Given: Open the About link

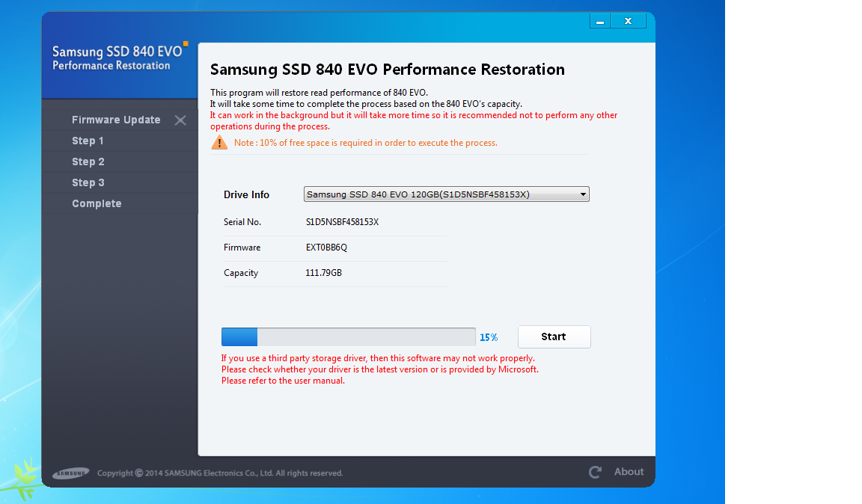Looking at the screenshot, I should coord(629,472).
